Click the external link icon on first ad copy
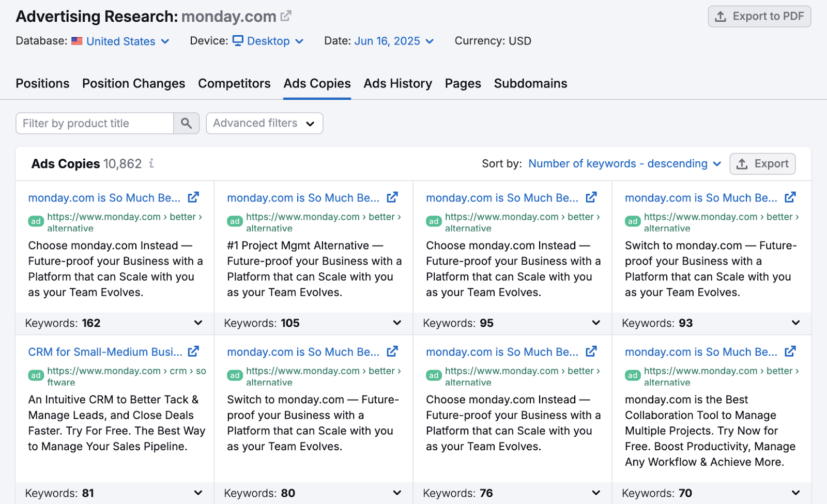Screen dimensions: 827x504 (193, 197)
